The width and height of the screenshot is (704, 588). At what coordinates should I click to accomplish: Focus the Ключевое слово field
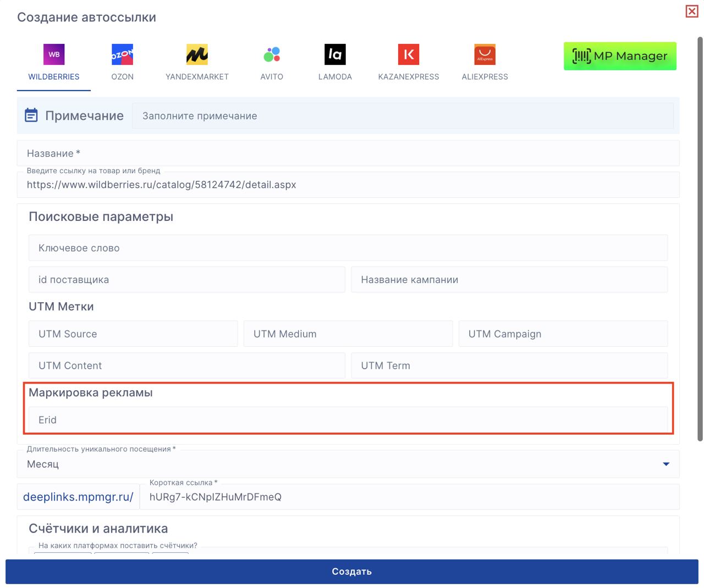[348, 248]
